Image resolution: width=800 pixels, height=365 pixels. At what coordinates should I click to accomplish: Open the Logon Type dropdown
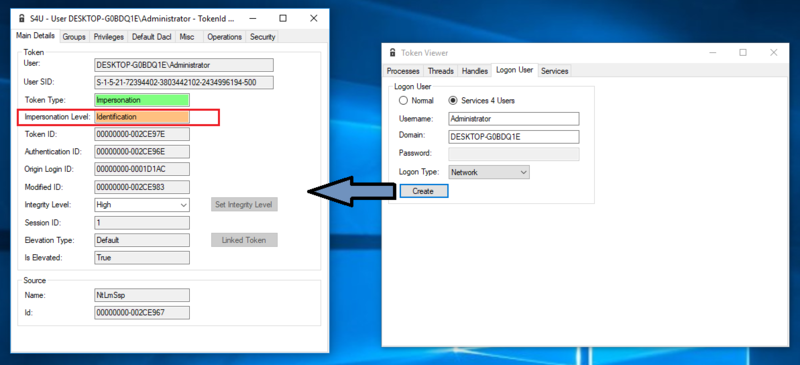coord(489,172)
